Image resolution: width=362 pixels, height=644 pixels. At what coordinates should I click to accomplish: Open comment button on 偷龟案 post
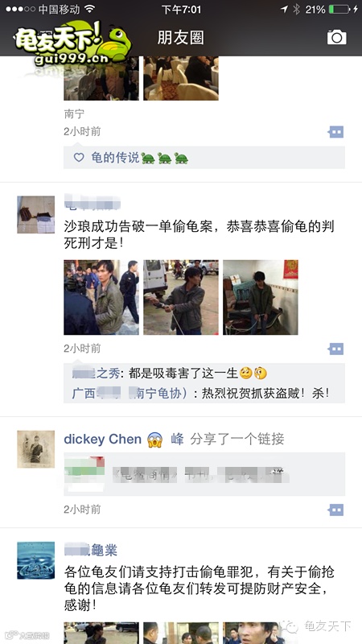pyautogui.click(x=335, y=349)
